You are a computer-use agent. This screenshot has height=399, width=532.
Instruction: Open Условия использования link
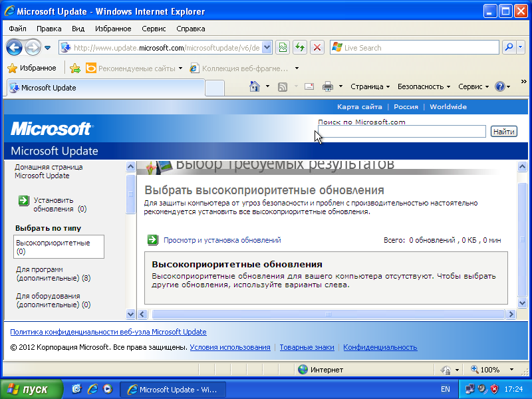tap(230, 347)
